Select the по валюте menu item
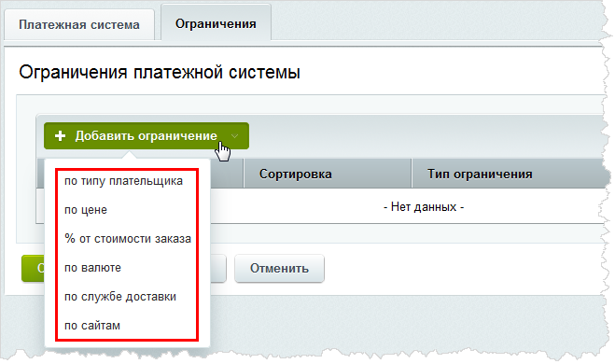Viewport: 615px width, 364px height. tap(92, 268)
